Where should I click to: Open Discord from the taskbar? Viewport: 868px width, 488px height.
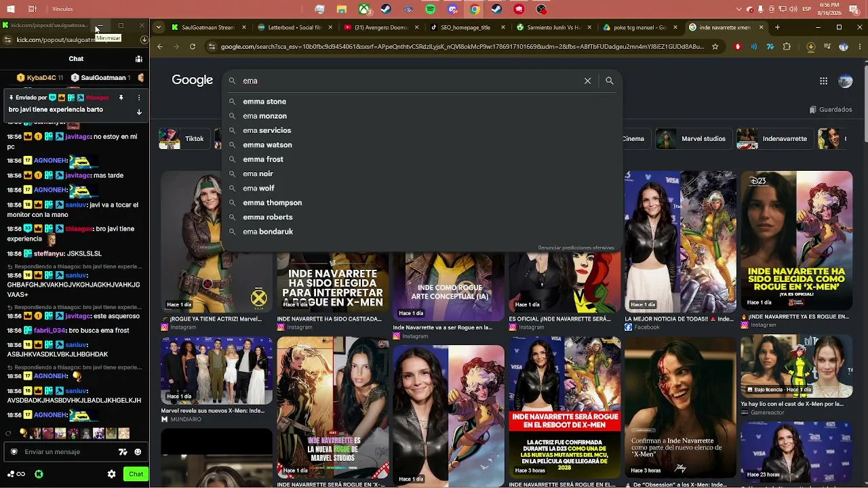point(452,9)
